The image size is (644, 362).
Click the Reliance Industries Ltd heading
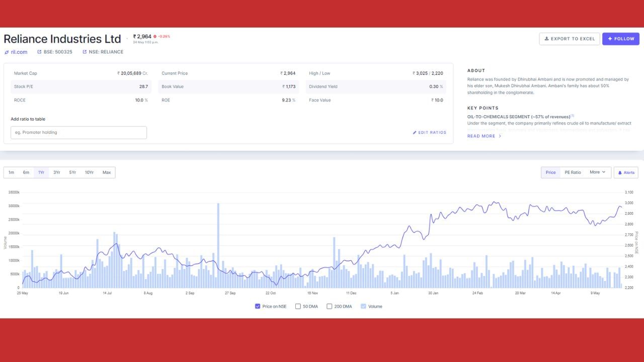pyautogui.click(x=62, y=39)
